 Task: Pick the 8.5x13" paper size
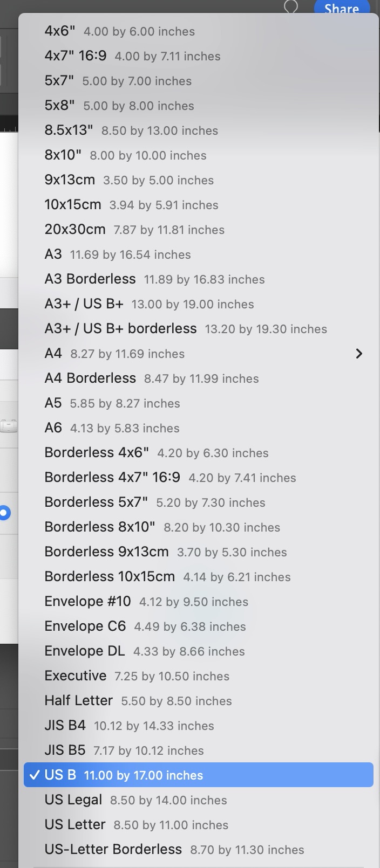(131, 130)
